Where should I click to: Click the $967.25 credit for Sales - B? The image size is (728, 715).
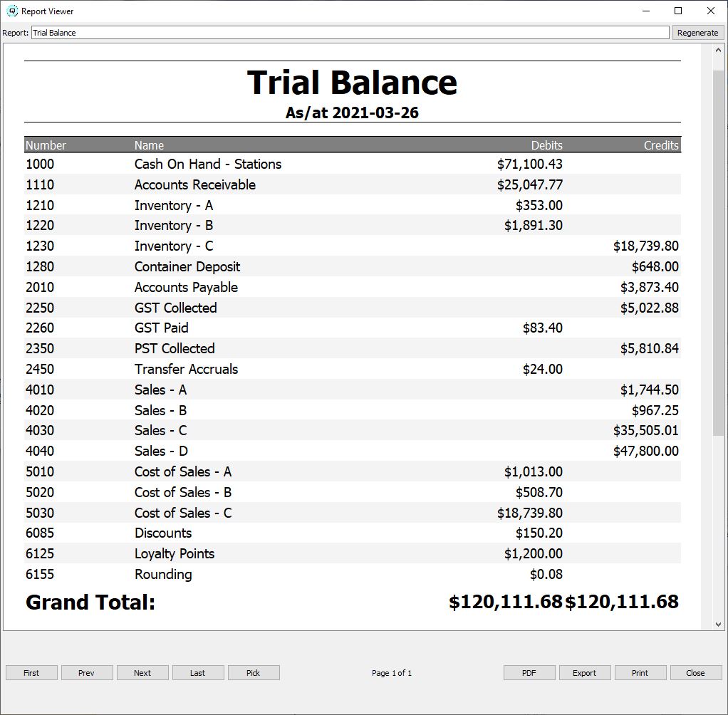pyautogui.click(x=655, y=410)
